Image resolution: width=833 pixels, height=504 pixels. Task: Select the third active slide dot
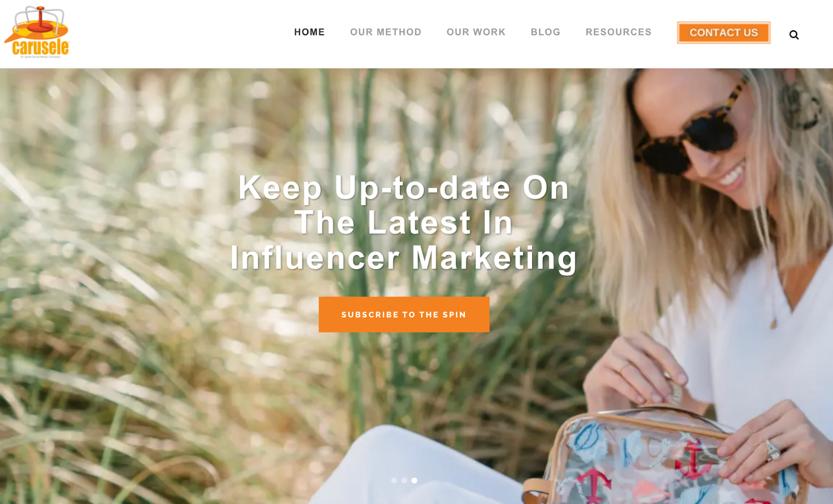(x=414, y=481)
